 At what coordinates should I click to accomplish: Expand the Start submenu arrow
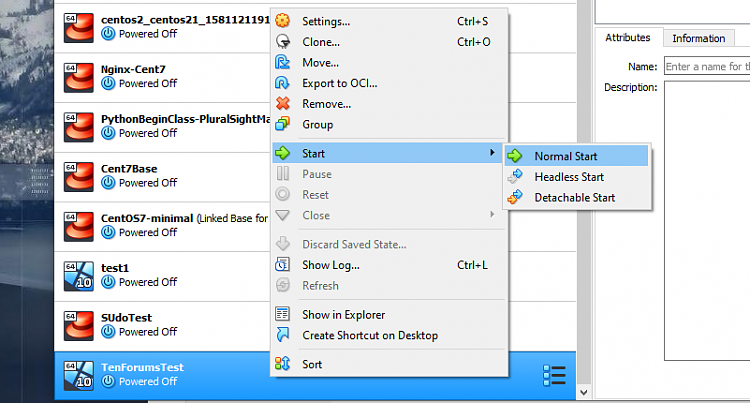pyautogui.click(x=492, y=152)
